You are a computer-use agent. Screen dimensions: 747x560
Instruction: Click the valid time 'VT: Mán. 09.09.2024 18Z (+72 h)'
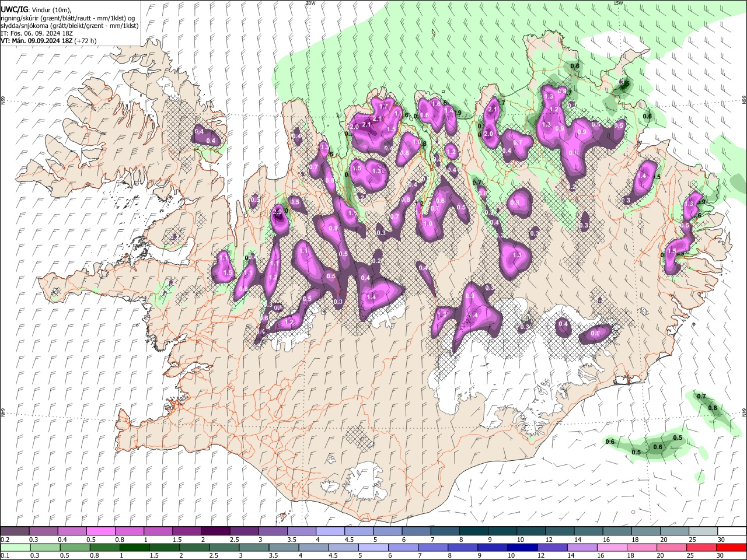(x=49, y=41)
